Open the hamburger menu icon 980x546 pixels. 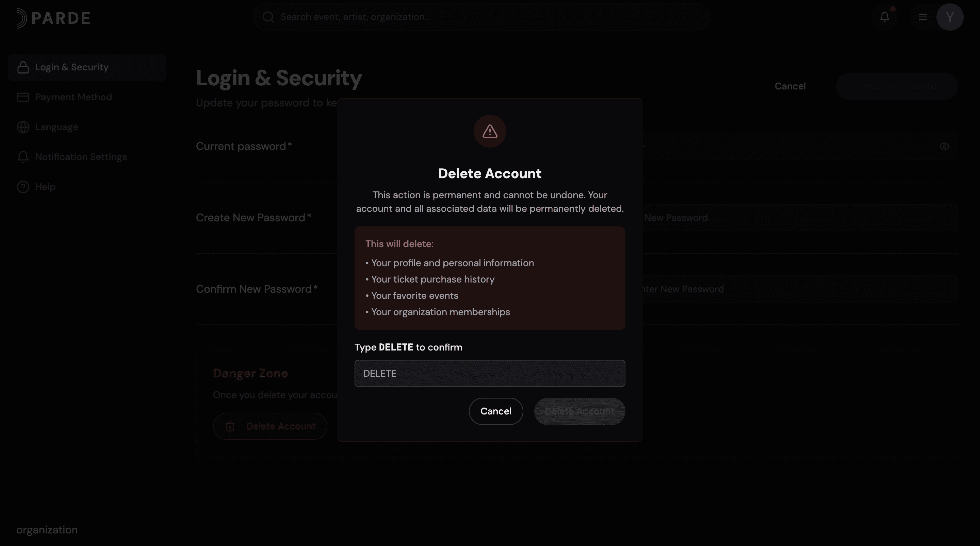(x=922, y=17)
